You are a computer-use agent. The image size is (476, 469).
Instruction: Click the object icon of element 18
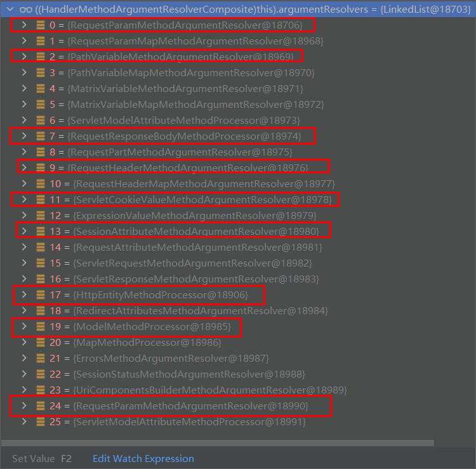tap(41, 310)
